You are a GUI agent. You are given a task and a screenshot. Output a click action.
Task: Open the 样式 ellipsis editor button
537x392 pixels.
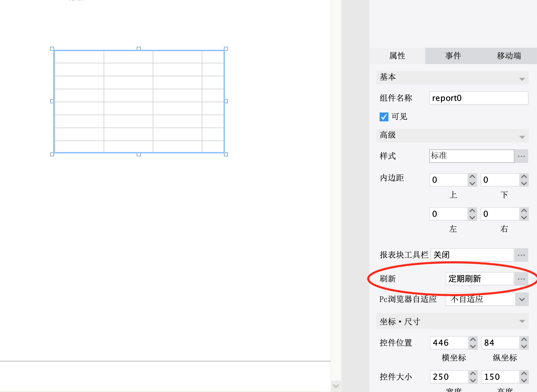click(521, 156)
